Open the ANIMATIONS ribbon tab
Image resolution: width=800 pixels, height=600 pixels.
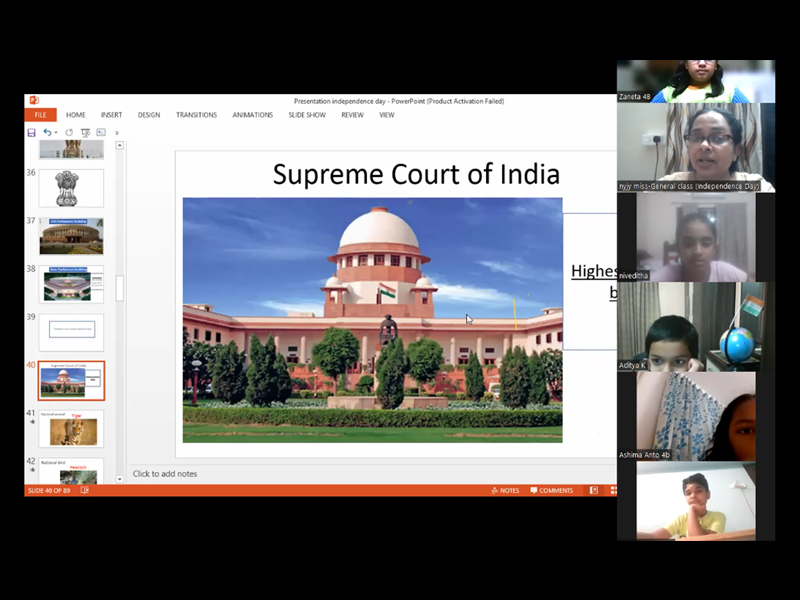click(252, 115)
